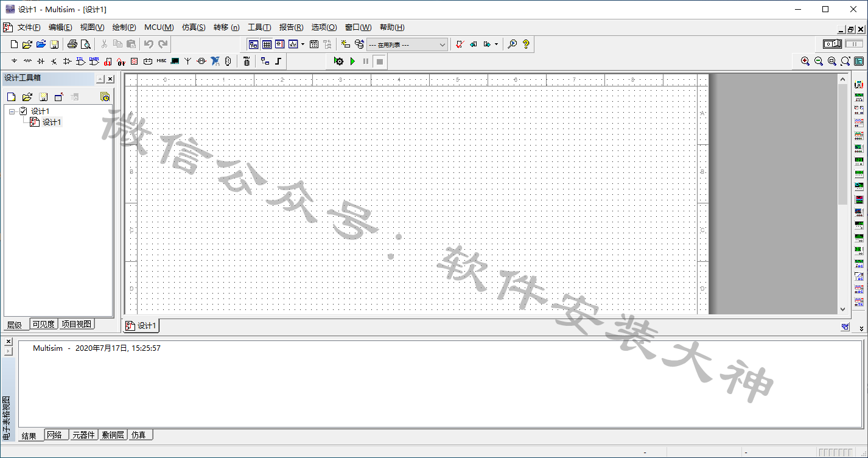Zoom to fit the page
This screenshot has width=868, height=458.
point(845,61)
